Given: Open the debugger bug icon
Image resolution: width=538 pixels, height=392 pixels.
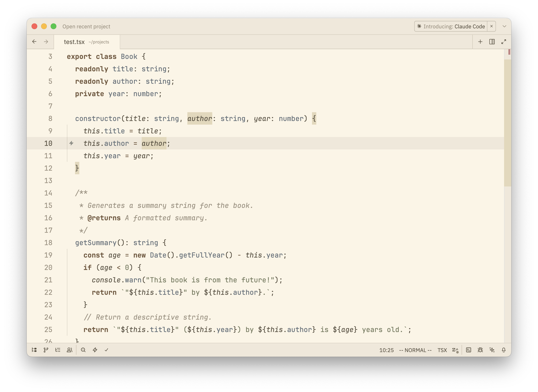Looking at the screenshot, I should click(480, 350).
